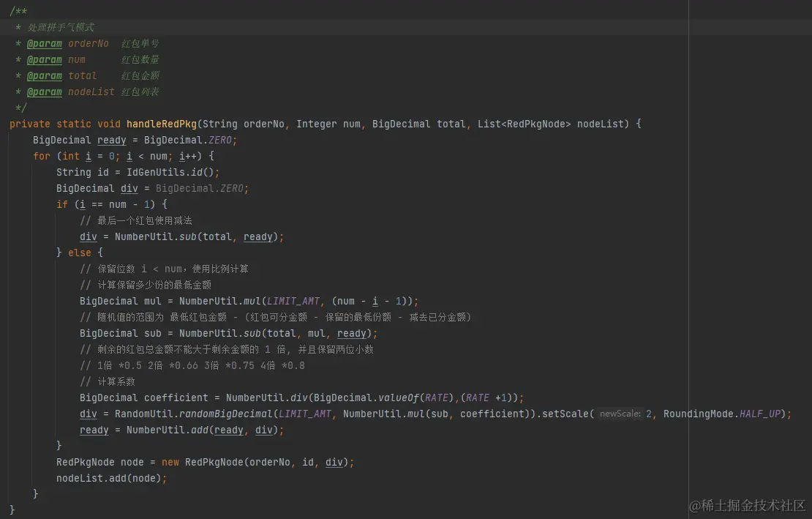Click the @param total doc tag
The image size is (812, 519).
pyautogui.click(x=61, y=75)
